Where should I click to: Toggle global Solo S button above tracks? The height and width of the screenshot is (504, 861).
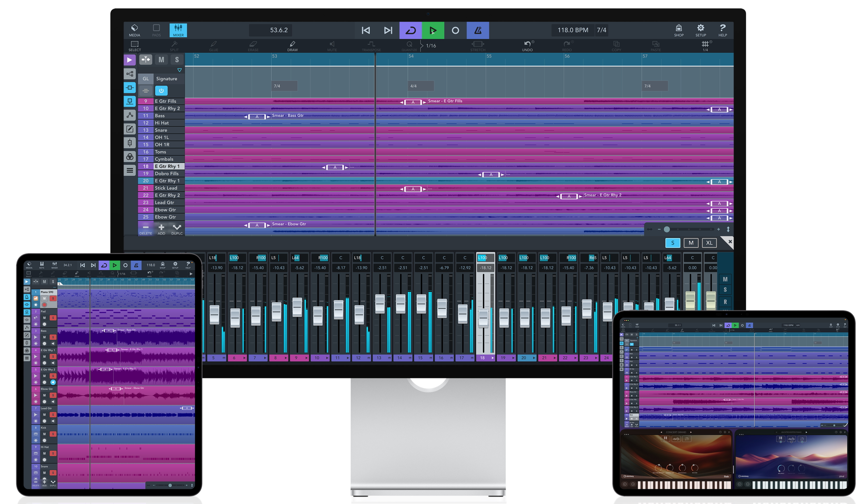tap(177, 60)
